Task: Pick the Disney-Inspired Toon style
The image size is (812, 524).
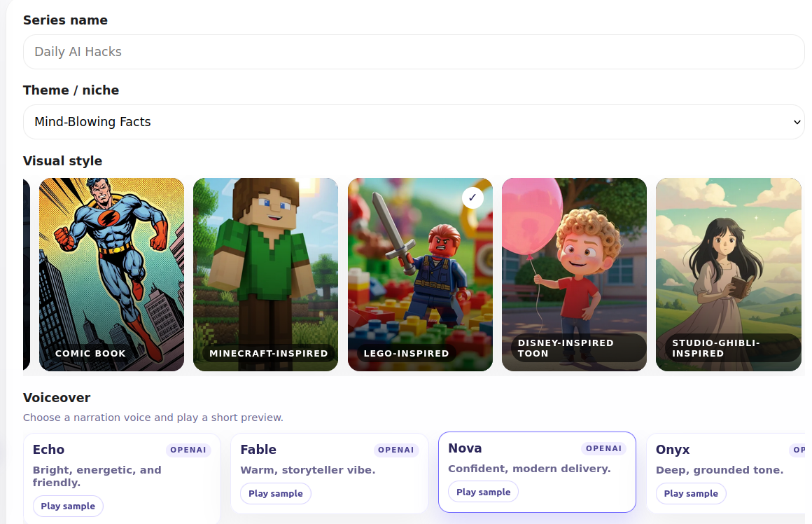Action: tap(574, 274)
